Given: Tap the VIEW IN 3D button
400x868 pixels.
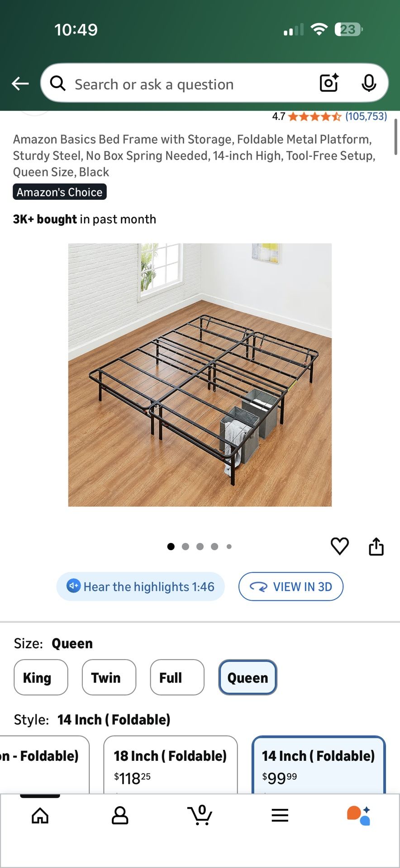Looking at the screenshot, I should pyautogui.click(x=291, y=586).
